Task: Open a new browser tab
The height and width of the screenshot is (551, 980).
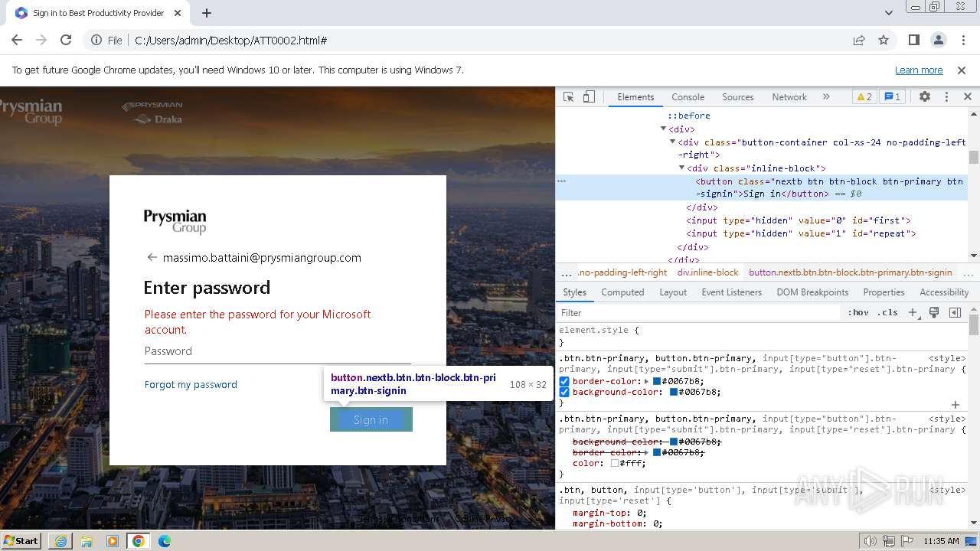Action: pyautogui.click(x=207, y=13)
